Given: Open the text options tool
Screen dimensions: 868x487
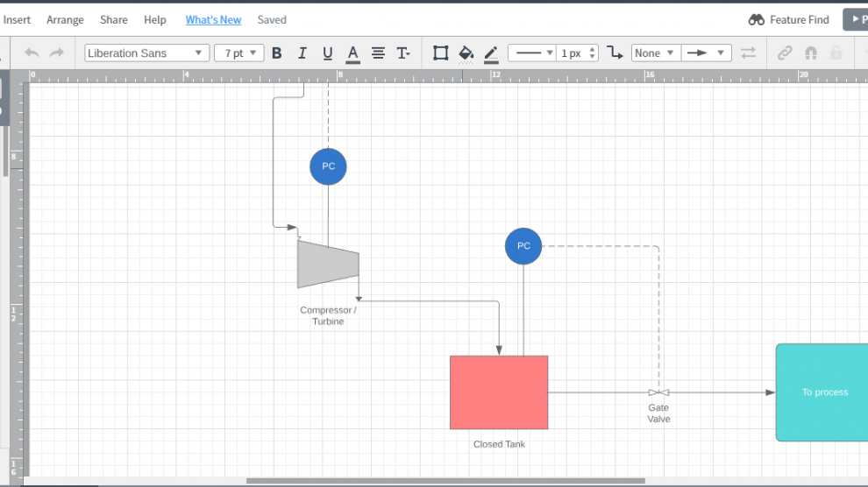Looking at the screenshot, I should [x=403, y=53].
